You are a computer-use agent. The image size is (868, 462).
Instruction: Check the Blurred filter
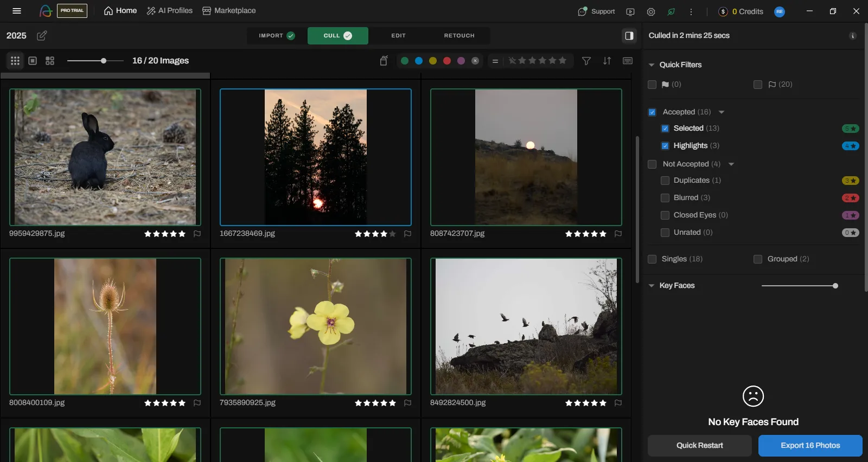tap(665, 198)
